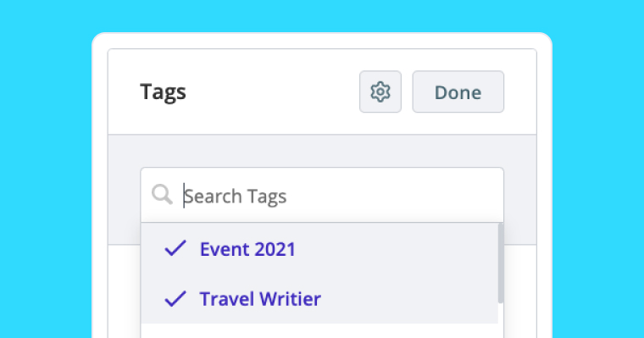Click the Tags panel heading
The height and width of the screenshot is (338, 644).
163,91
